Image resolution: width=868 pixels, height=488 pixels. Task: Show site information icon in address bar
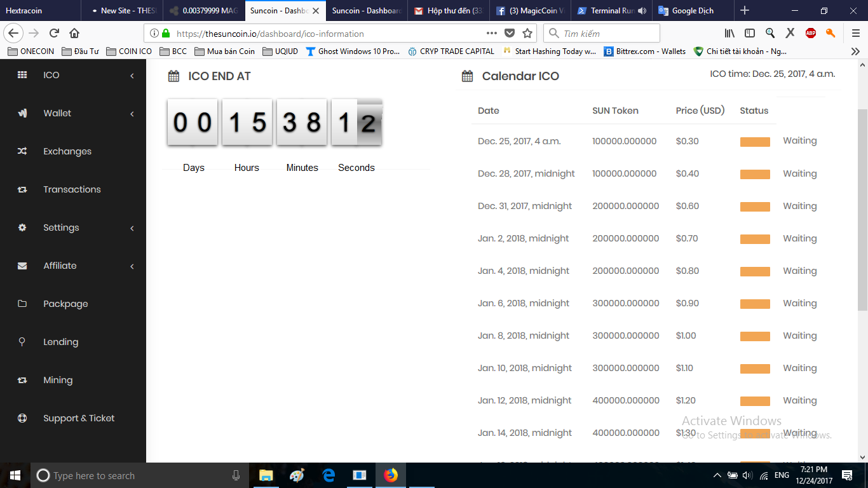pos(154,33)
